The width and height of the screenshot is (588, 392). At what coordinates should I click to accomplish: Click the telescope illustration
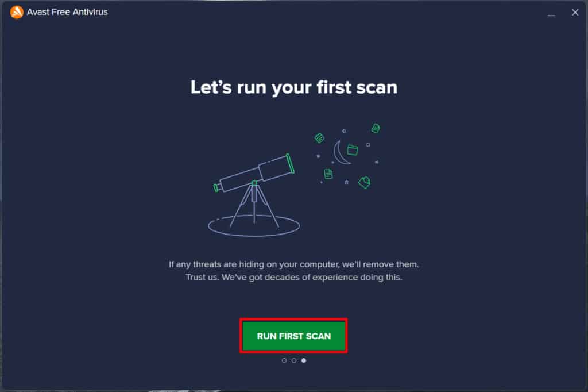coord(254,194)
